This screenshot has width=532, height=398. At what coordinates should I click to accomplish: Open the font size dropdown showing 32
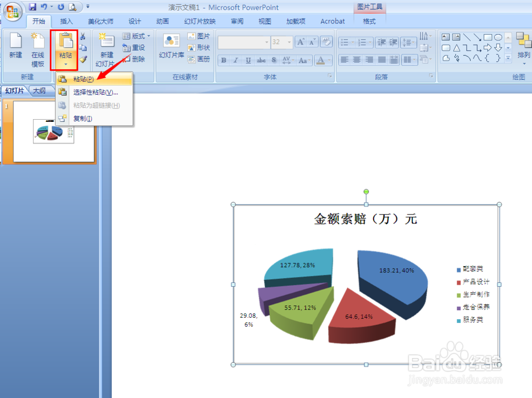click(289, 42)
